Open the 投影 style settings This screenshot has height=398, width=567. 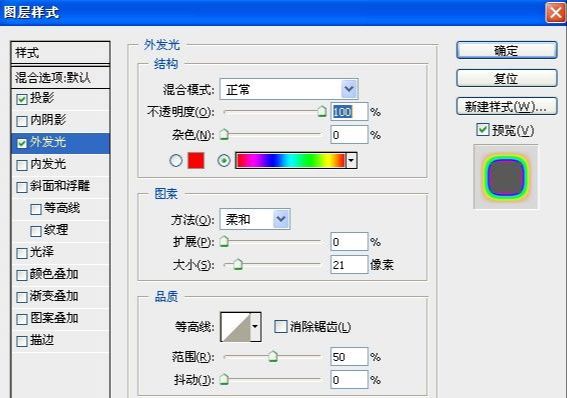pyautogui.click(x=42, y=98)
